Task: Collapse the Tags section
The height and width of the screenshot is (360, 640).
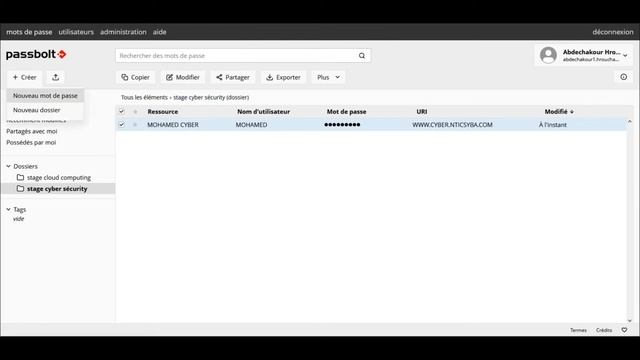Action: 8,209
